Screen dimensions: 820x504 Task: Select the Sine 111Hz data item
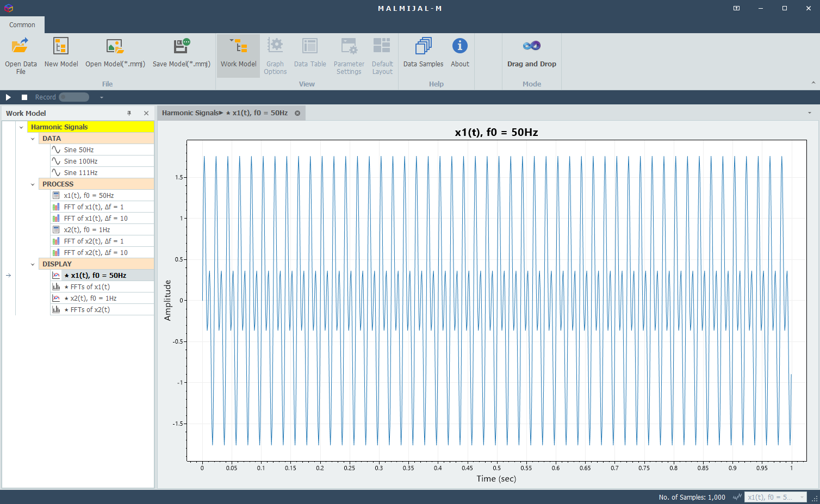coord(102,173)
